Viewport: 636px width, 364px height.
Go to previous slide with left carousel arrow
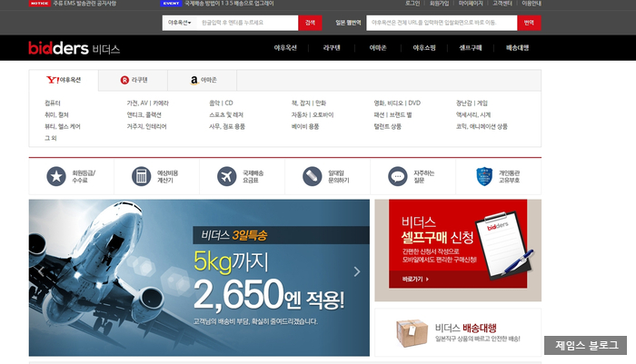tap(41, 271)
